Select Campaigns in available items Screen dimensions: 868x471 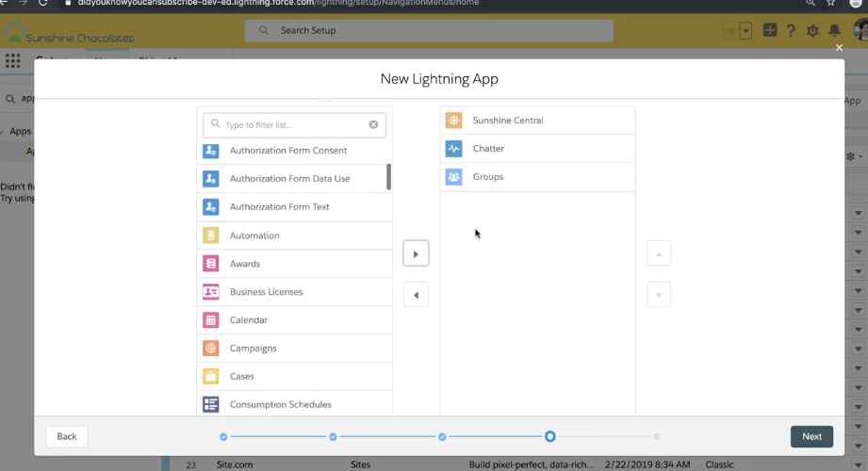coord(294,349)
